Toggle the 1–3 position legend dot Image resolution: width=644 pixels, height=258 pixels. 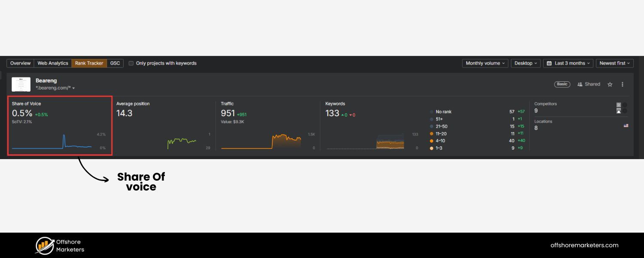click(431, 148)
